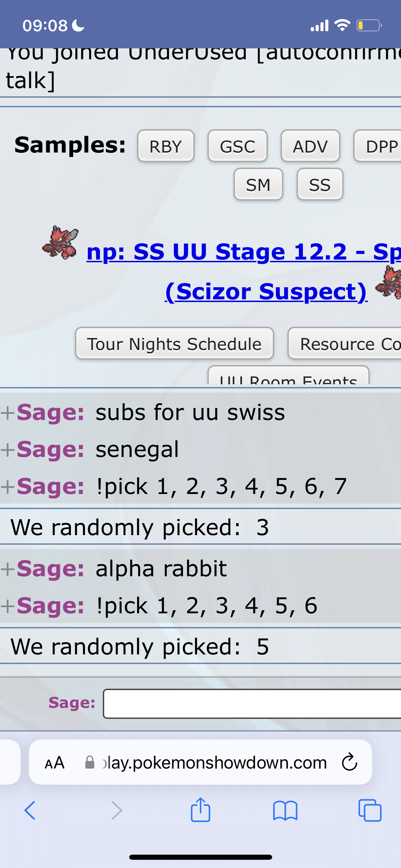
Task: Tap the Sage username in the senegal message
Action: pos(50,449)
